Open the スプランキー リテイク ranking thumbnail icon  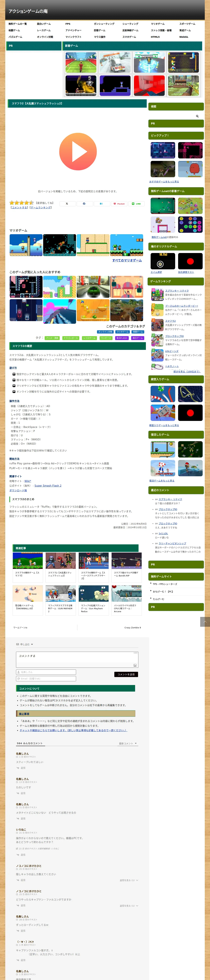pos(157,294)
